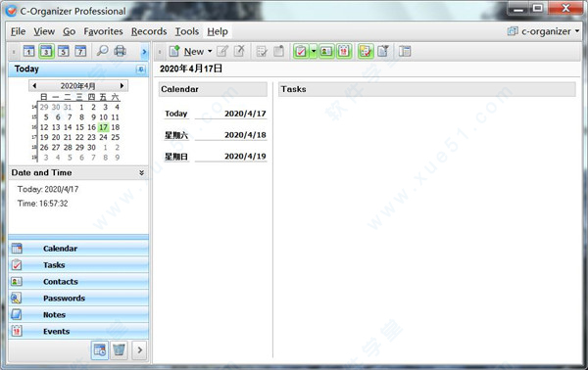
Task: Expand left toolbar overflow chevron
Action: point(144,52)
